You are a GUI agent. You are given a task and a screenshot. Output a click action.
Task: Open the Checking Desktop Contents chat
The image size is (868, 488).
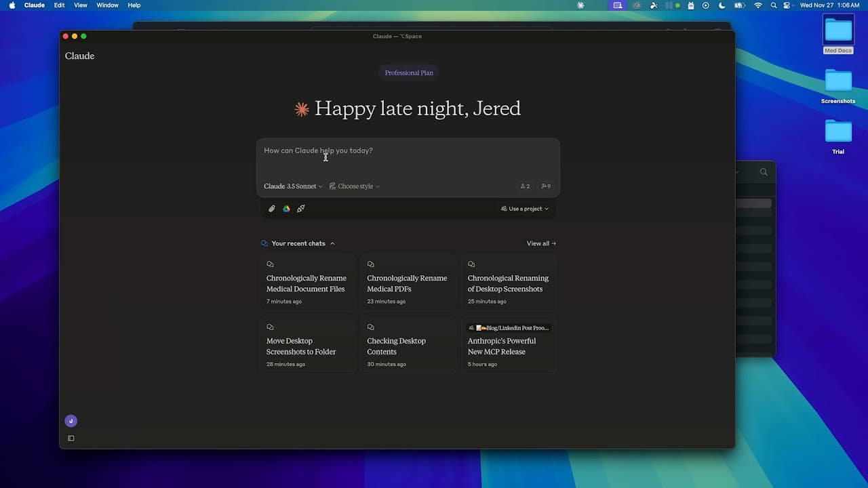(408, 346)
